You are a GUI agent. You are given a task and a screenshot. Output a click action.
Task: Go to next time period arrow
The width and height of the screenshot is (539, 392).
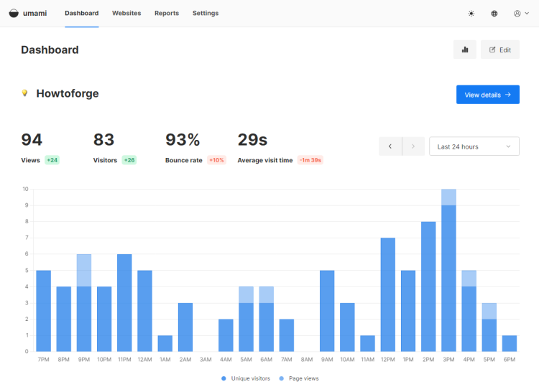(x=413, y=146)
